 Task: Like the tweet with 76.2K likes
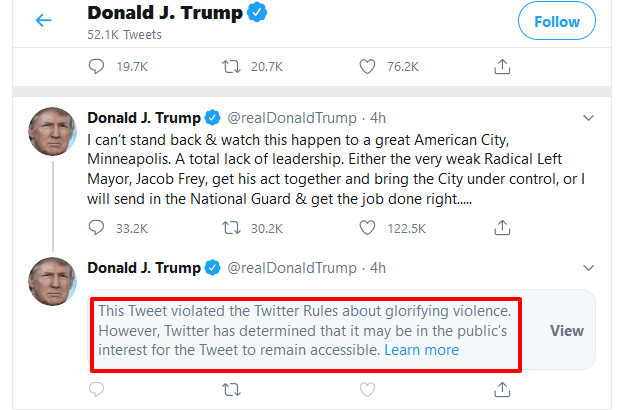point(367,66)
